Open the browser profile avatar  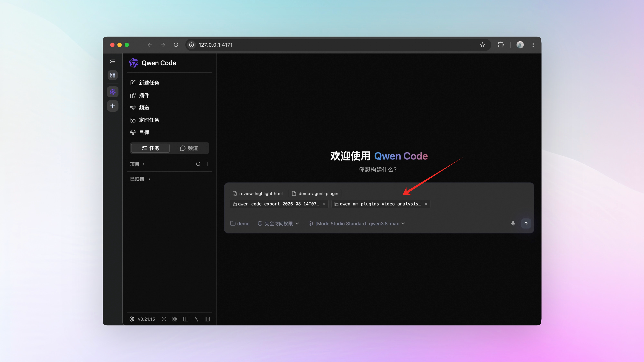520,45
